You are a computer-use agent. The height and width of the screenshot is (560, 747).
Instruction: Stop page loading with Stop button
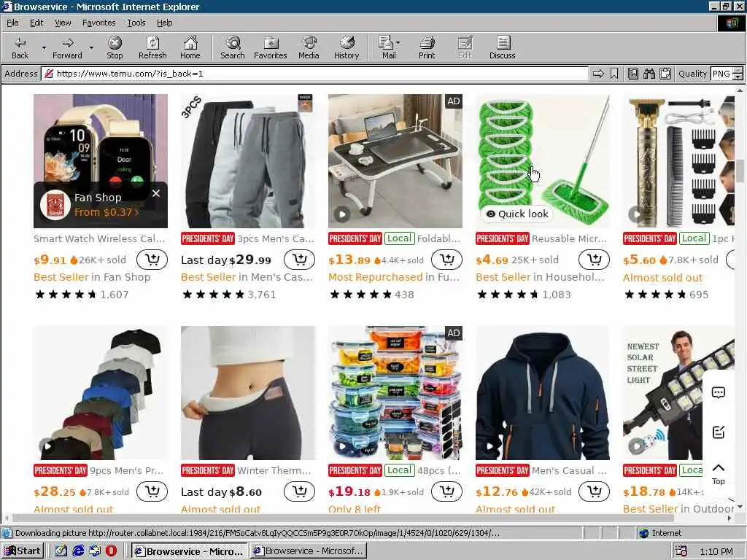115,47
